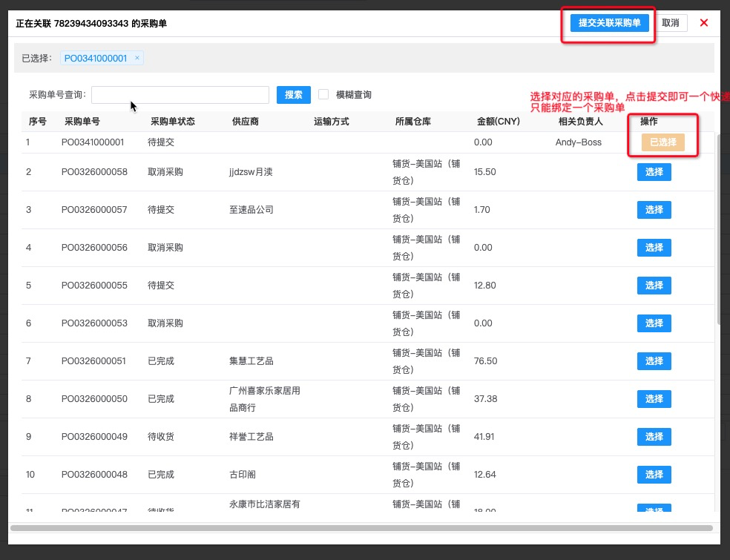Click the horizontal scrollbar at the bottom
The image size is (730, 560).
(361, 528)
